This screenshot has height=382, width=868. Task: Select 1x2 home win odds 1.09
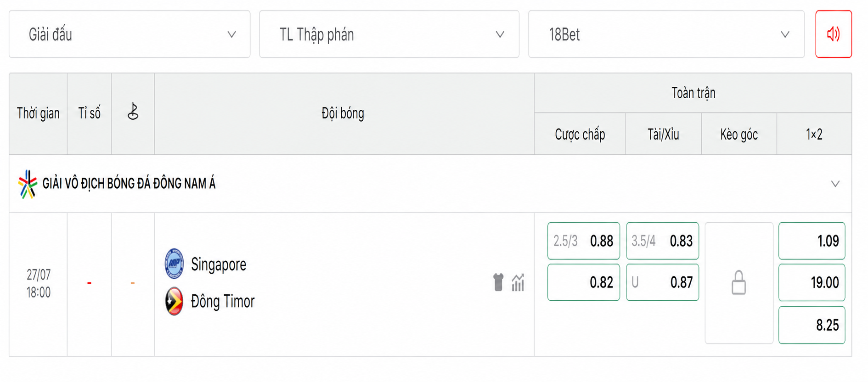tap(812, 241)
